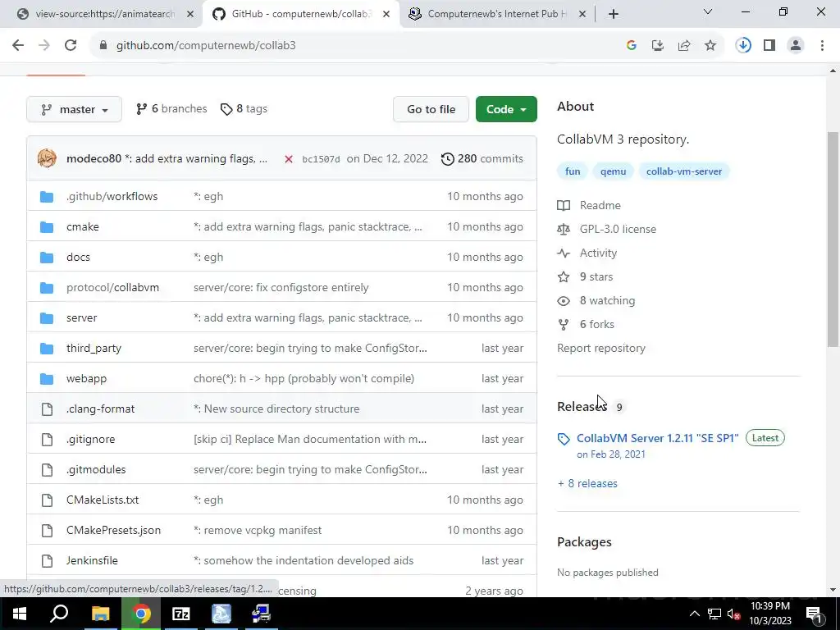Screen dimensions: 840x630
Task: View the GPL-3.0 license link
Action: pyautogui.click(x=618, y=230)
